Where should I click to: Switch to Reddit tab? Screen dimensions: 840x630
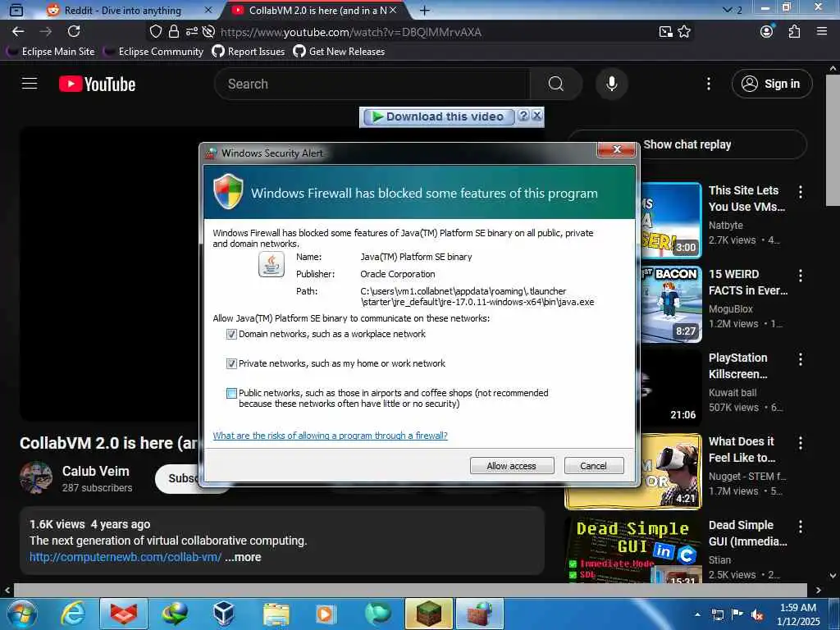click(129, 10)
